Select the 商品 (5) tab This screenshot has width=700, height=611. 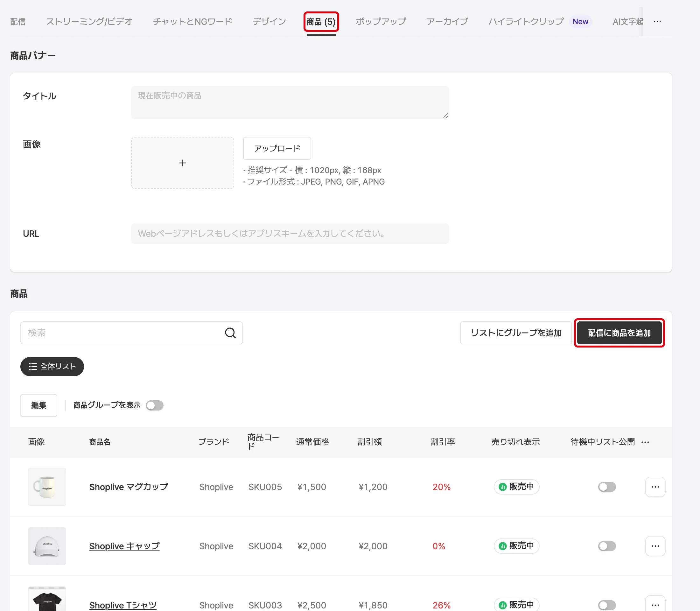321,22
